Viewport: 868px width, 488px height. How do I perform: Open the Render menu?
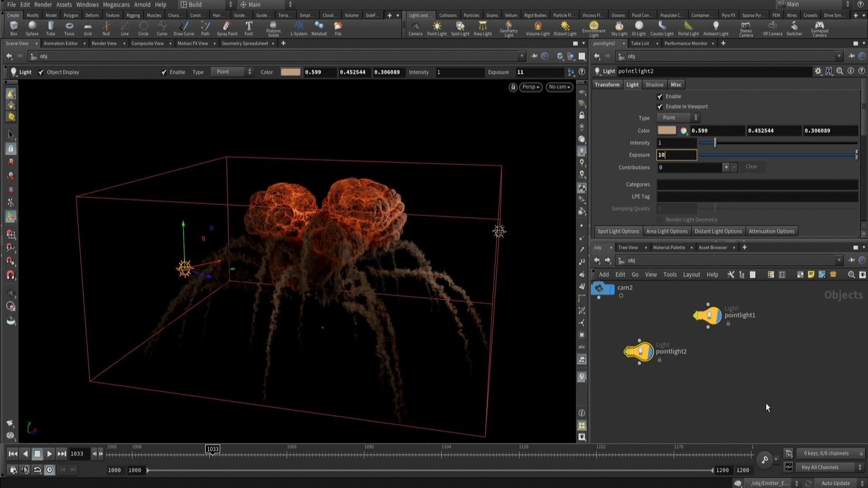pyautogui.click(x=43, y=5)
